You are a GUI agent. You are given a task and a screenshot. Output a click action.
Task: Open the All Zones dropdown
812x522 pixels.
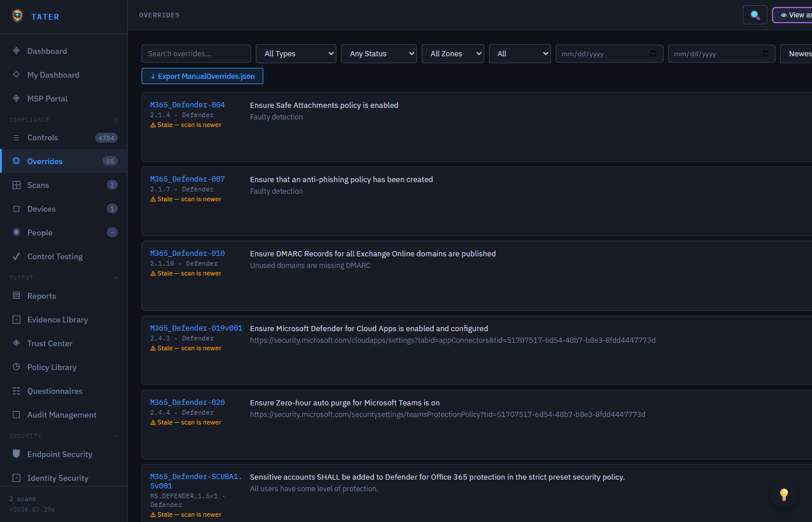[453, 53]
